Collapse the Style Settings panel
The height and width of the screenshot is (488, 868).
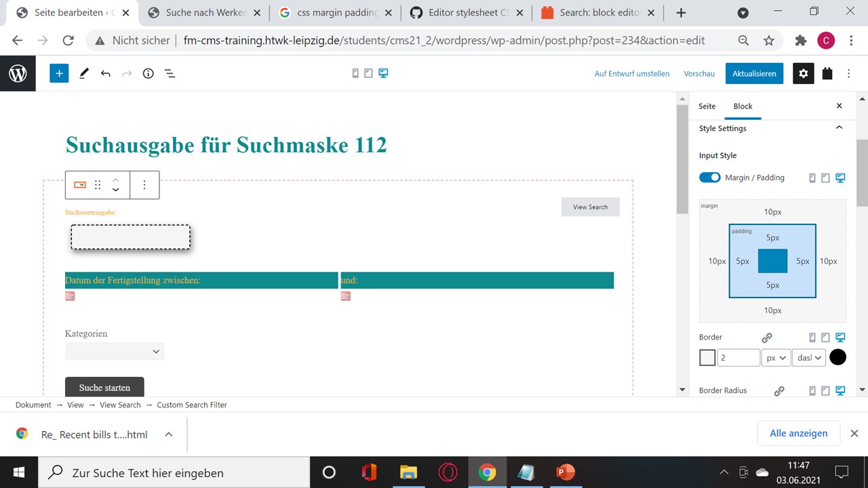click(839, 128)
